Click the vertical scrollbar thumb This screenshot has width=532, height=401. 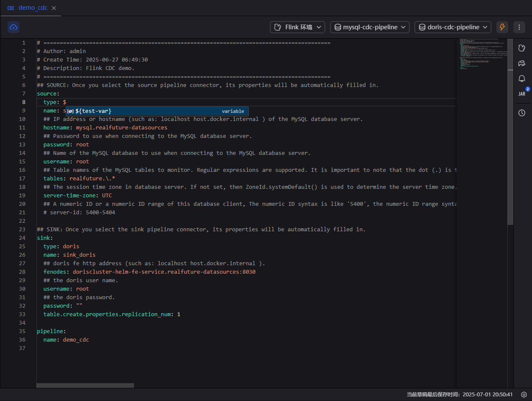tap(510, 132)
